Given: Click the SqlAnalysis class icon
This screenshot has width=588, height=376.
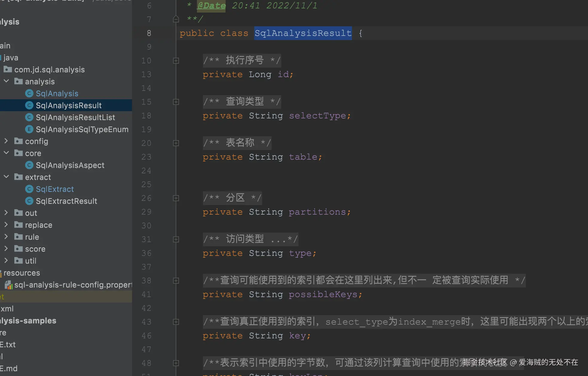Looking at the screenshot, I should coord(29,94).
